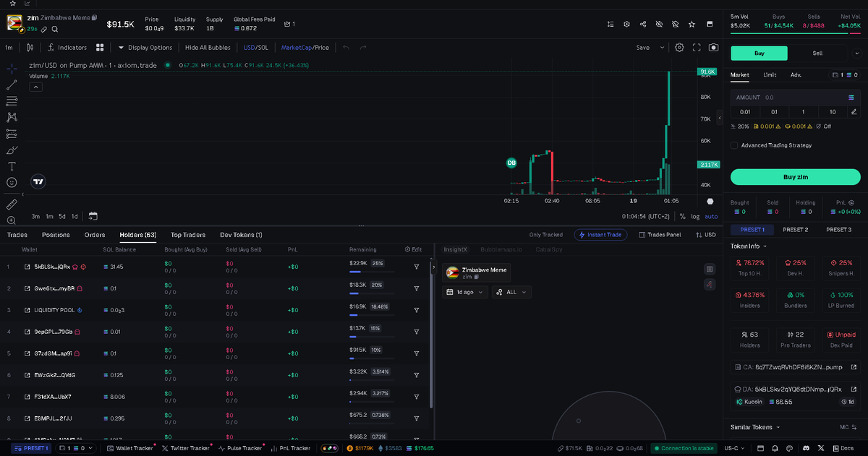Open the Display Options dropdown
The height and width of the screenshot is (456, 868).
145,48
